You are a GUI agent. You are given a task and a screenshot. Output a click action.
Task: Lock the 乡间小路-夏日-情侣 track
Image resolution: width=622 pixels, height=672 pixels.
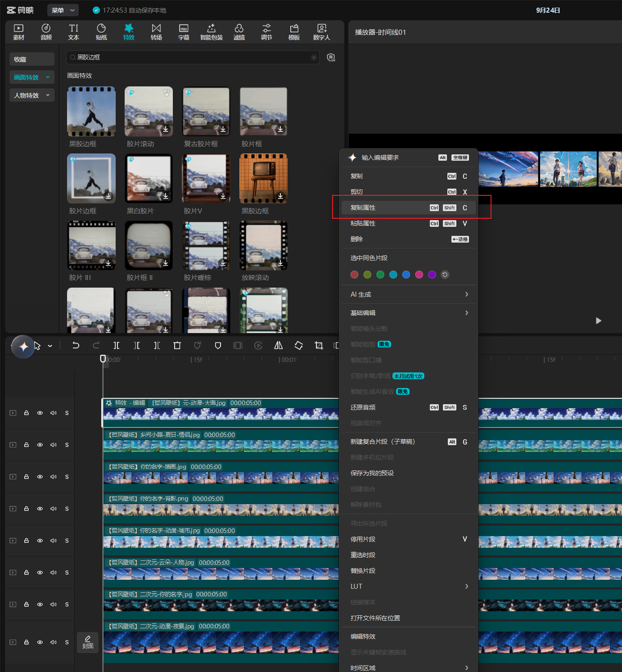click(x=27, y=445)
